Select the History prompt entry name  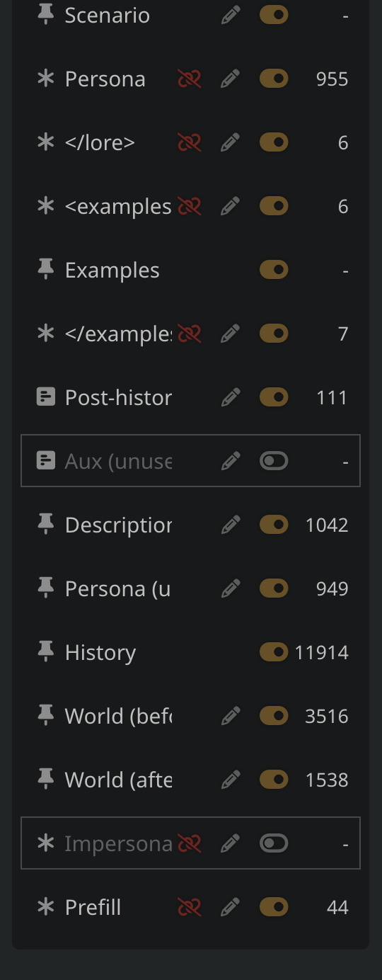(x=100, y=653)
